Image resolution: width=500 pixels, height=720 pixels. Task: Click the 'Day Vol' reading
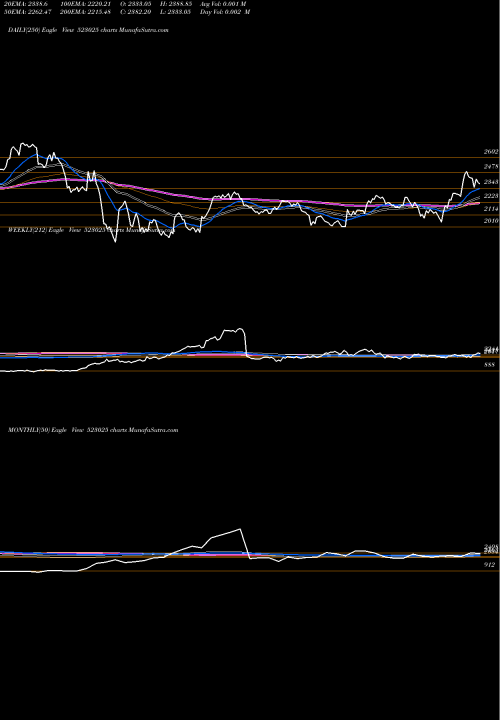[x=225, y=12]
